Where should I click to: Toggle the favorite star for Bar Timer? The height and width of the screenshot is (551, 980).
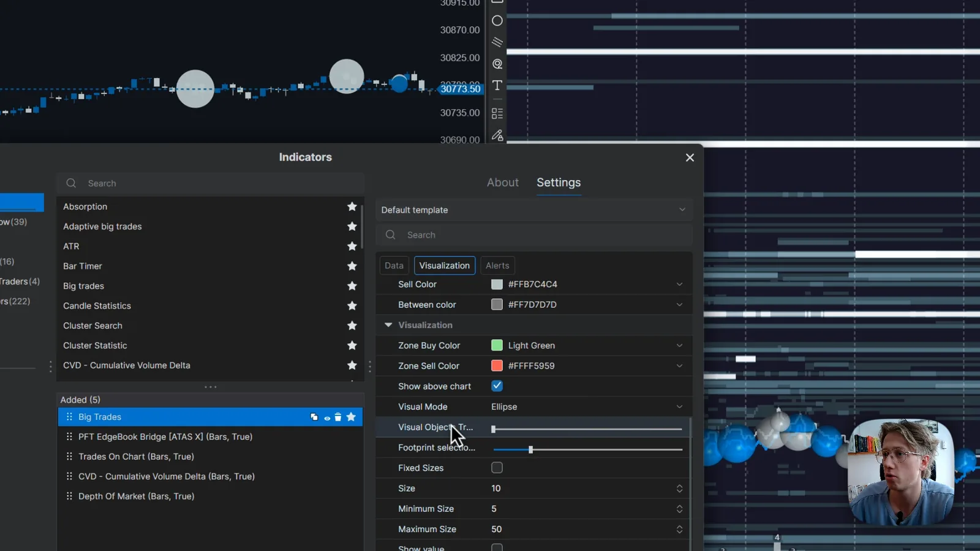(352, 266)
